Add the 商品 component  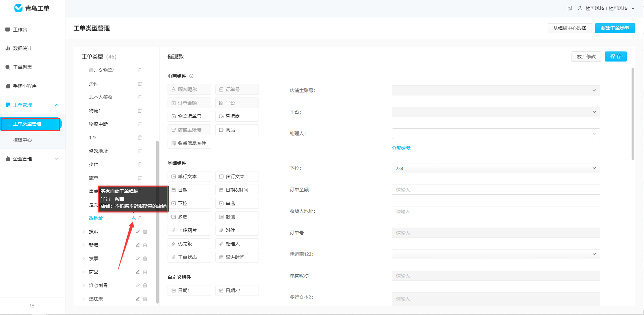click(237, 130)
